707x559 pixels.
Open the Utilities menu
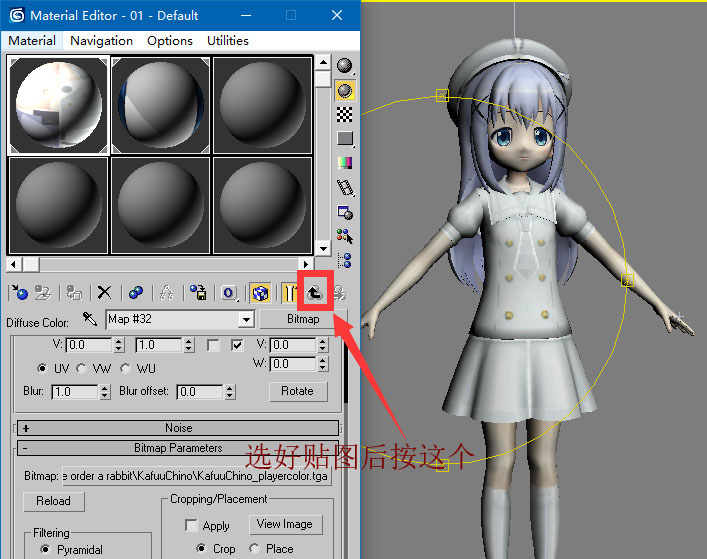[x=228, y=41]
